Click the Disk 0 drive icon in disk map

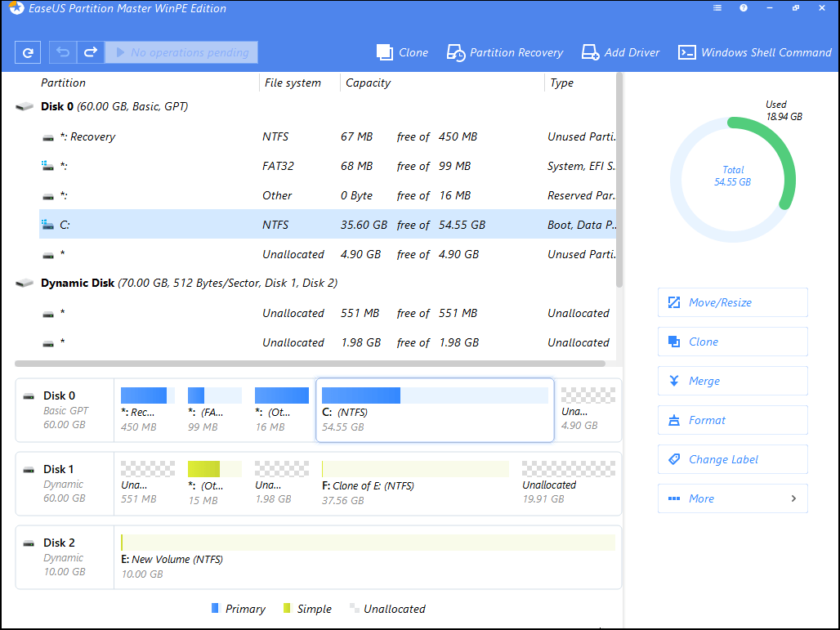[x=29, y=397]
